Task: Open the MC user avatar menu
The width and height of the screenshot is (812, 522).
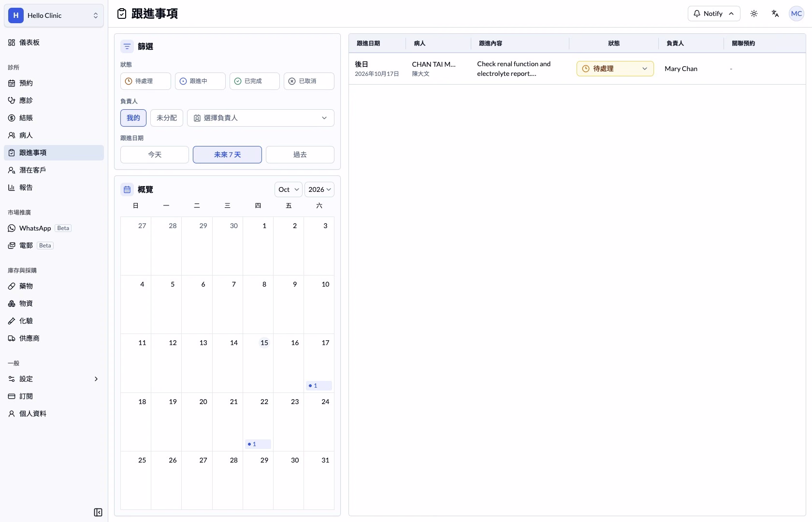Action: click(x=797, y=14)
